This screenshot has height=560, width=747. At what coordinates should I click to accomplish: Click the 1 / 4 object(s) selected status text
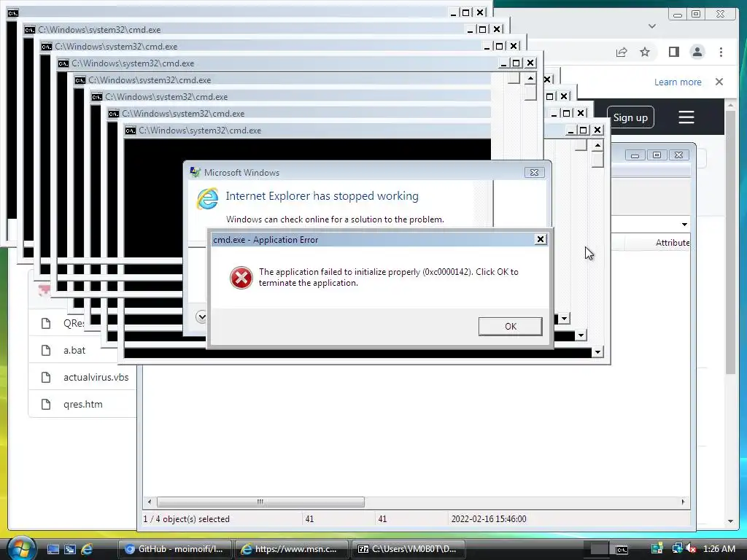coord(186,519)
